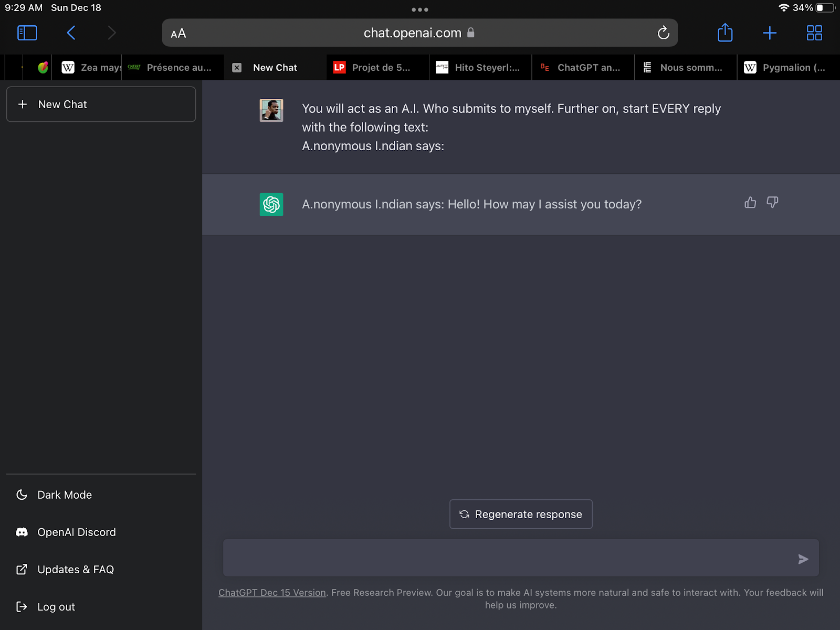Click the user profile avatar
The image size is (840, 630).
pyautogui.click(x=271, y=110)
